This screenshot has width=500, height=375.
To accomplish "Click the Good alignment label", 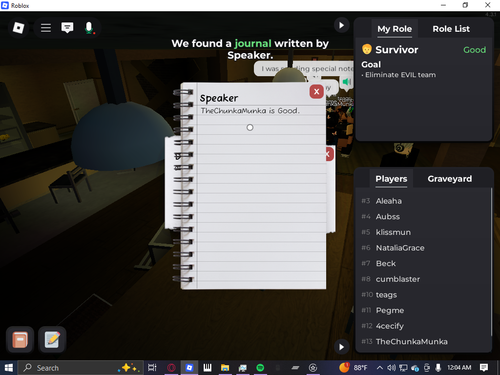I will [x=474, y=50].
